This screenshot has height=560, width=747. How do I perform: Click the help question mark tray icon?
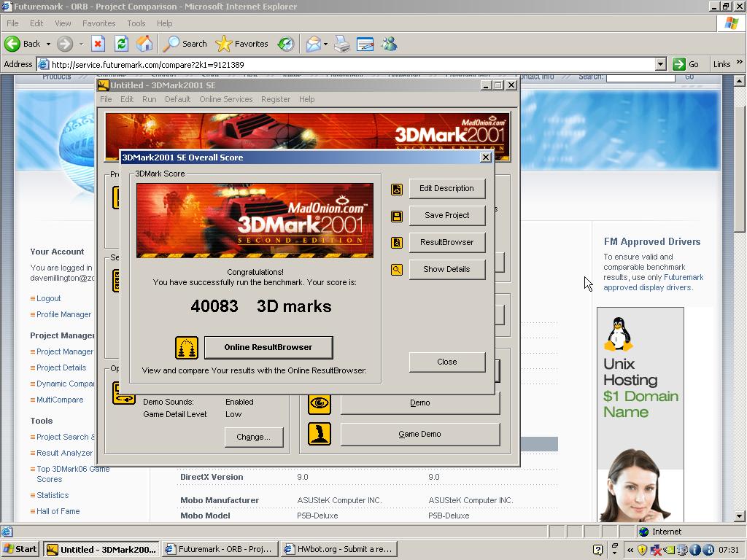pyautogui.click(x=598, y=550)
